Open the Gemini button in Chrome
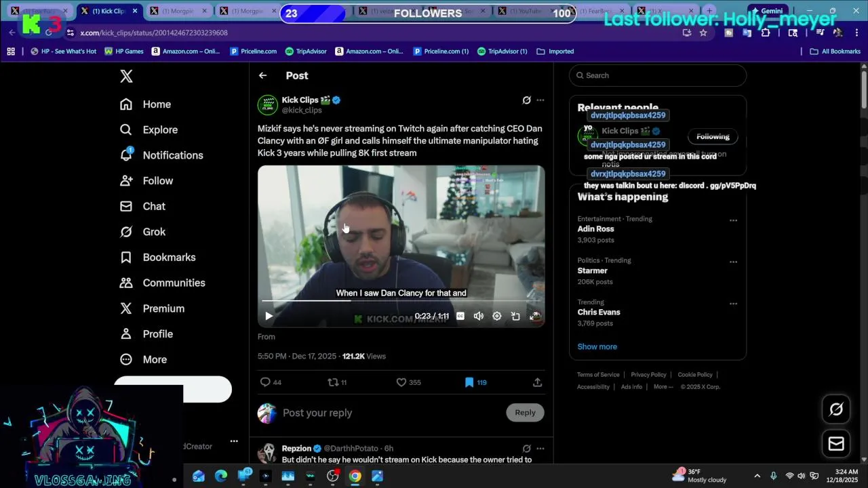Image resolution: width=868 pixels, height=488 pixels. 766,11
